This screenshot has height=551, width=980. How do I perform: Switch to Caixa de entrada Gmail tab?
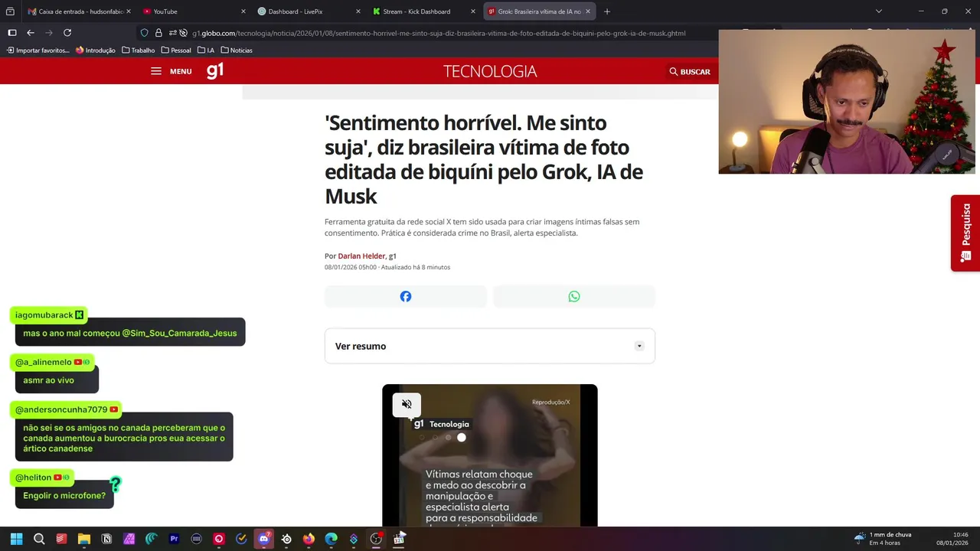point(78,11)
